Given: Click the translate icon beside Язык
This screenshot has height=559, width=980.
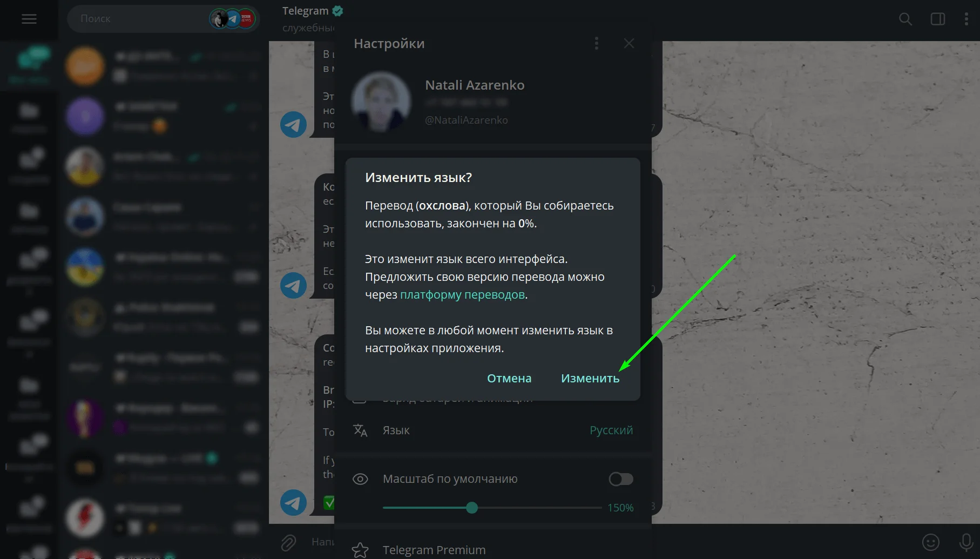Looking at the screenshot, I should tap(360, 430).
